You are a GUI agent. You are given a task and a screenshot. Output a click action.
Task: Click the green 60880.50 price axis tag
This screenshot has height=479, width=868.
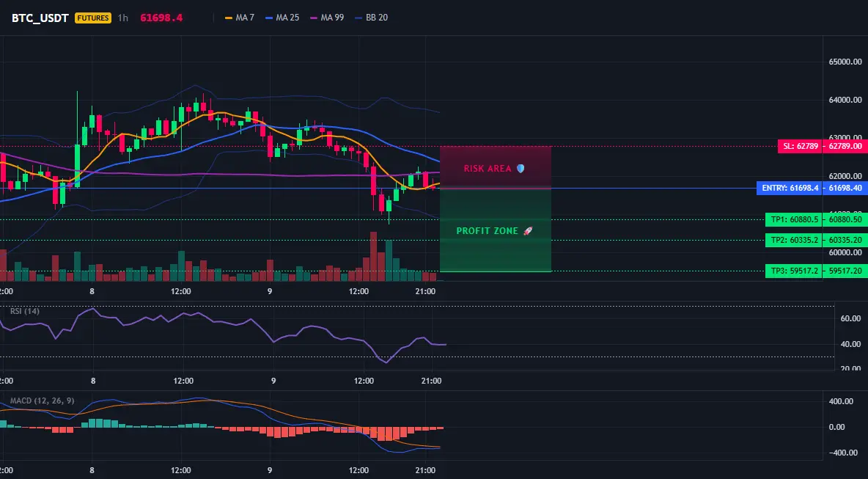(x=845, y=219)
